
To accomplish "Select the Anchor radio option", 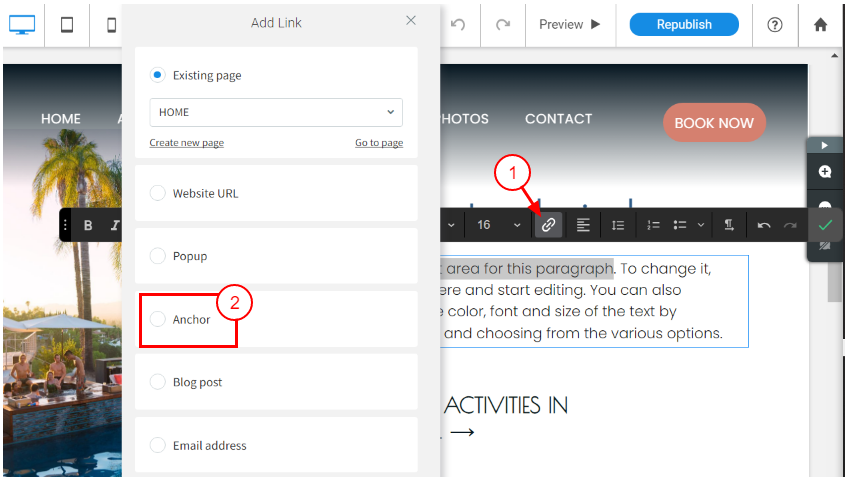I will click(x=157, y=319).
